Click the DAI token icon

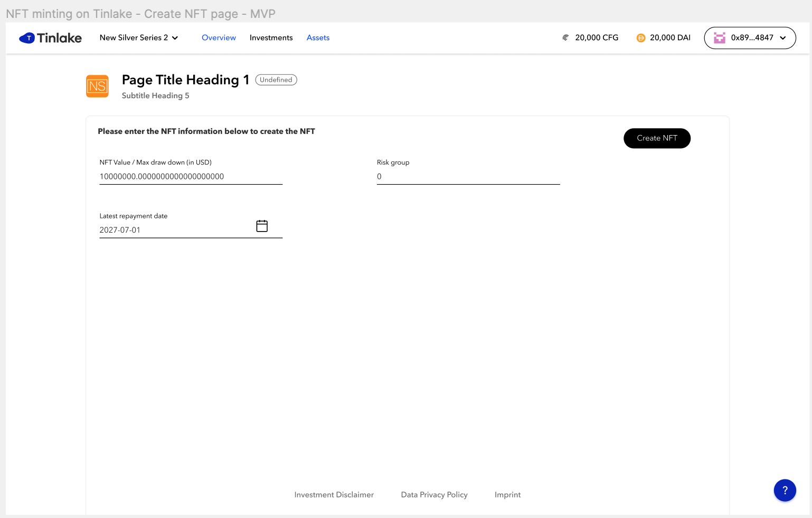point(641,37)
